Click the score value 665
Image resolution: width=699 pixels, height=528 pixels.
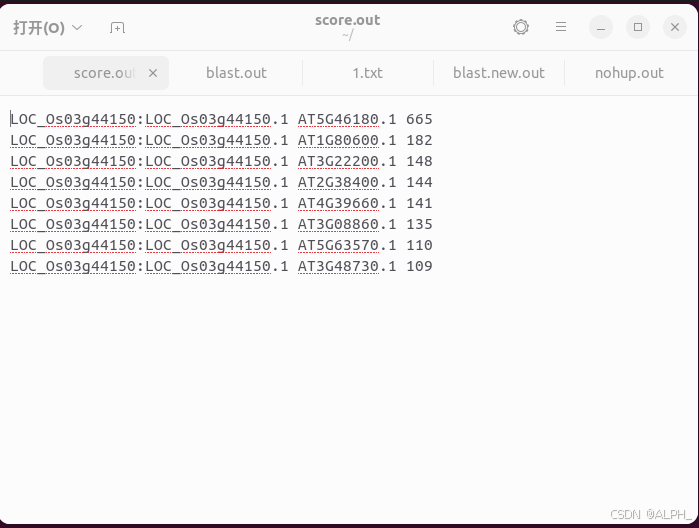click(x=419, y=119)
